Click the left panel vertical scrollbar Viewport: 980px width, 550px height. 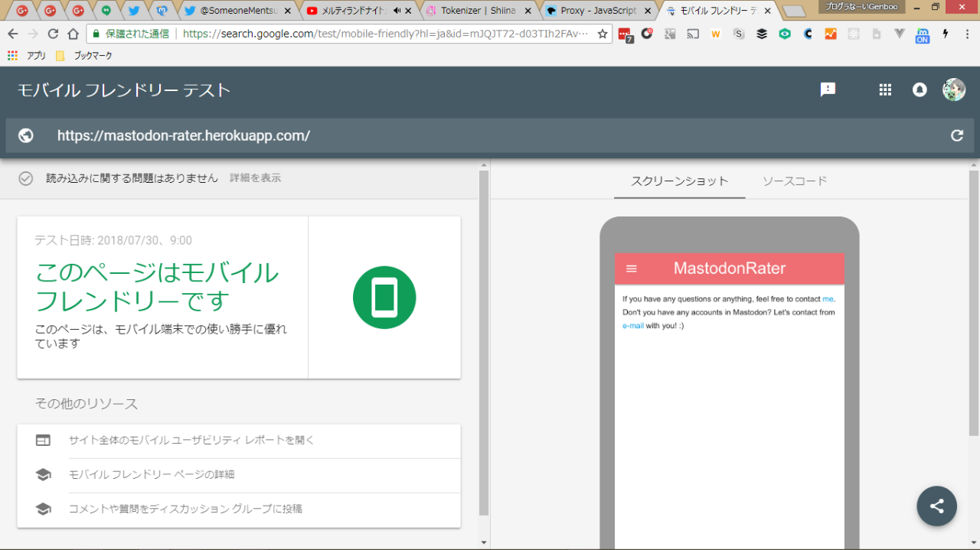coord(483,344)
